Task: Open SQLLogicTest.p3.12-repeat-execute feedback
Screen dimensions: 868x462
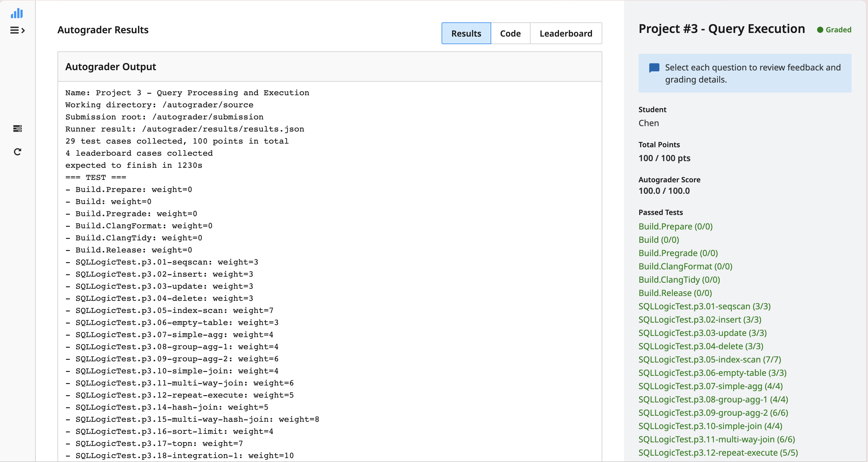Action: pos(718,452)
